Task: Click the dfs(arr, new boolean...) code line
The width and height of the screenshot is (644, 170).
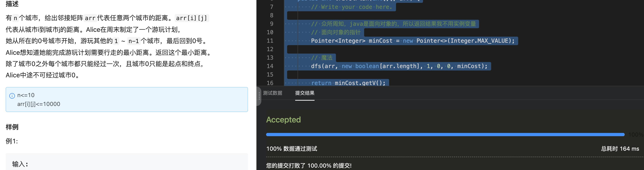Action: pos(399,66)
